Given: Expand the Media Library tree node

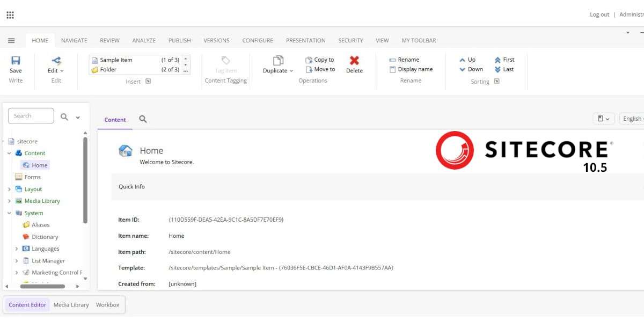Looking at the screenshot, I should tap(9, 201).
